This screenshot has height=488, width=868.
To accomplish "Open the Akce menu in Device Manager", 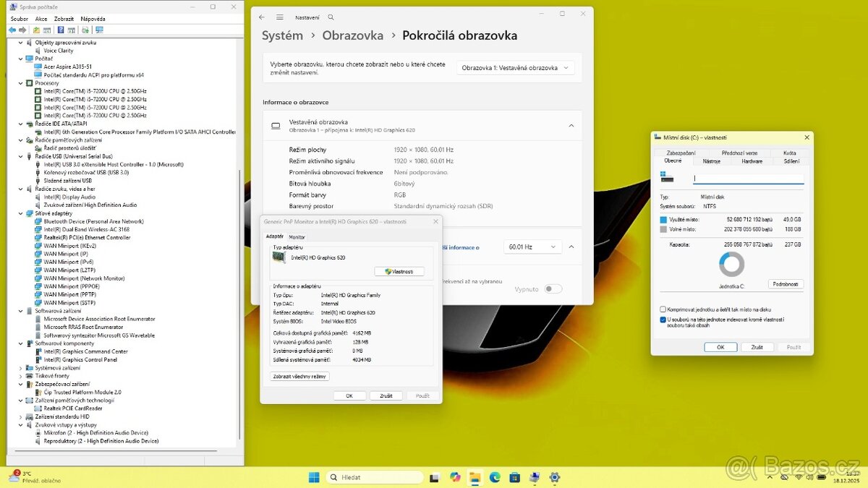I will click(41, 18).
